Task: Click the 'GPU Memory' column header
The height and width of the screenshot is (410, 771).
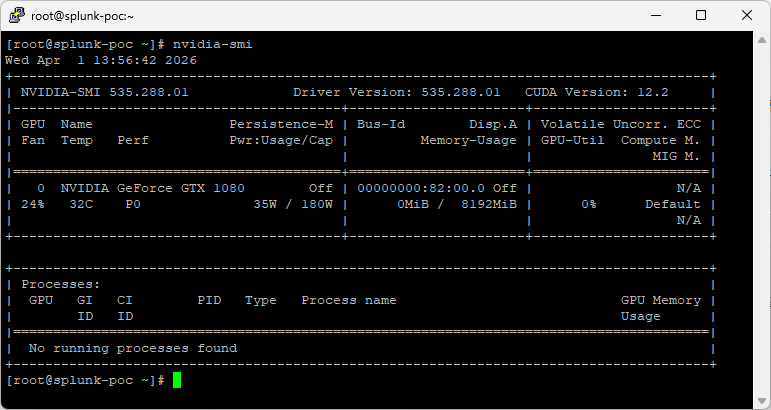Action: 661,300
